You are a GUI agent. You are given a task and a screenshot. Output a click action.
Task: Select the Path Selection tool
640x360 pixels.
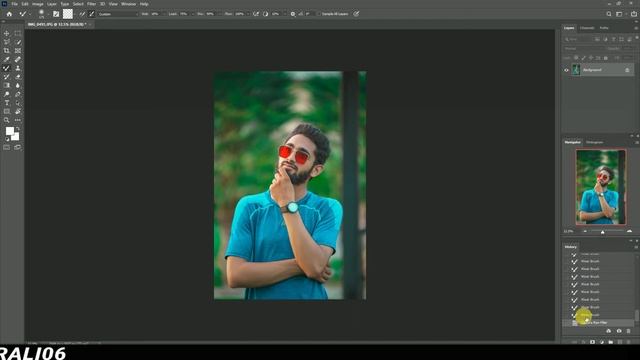point(18,103)
